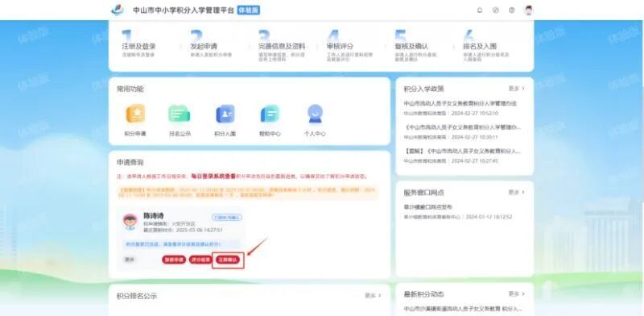The height and width of the screenshot is (316, 644).
Task: Click the grey 更多 button in applicant card
Action: (x=130, y=260)
